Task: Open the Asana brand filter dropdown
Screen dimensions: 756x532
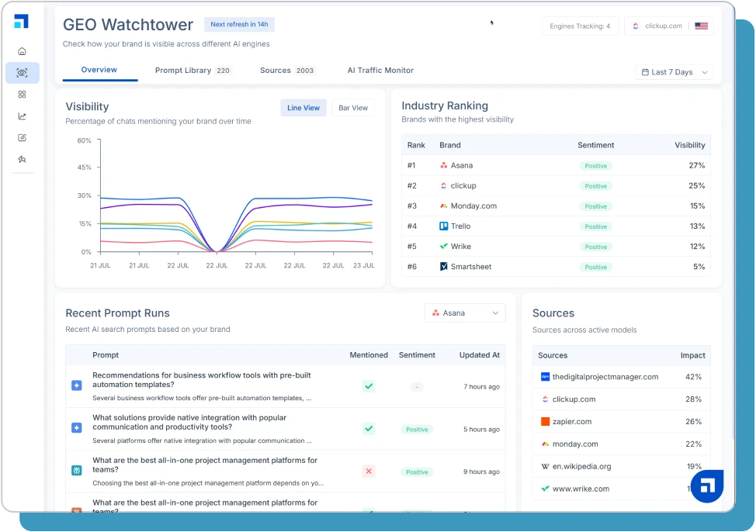Action: coord(465,313)
